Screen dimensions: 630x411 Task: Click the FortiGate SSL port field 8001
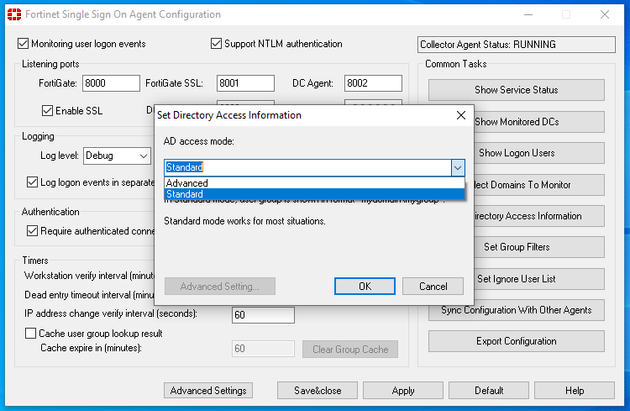point(245,84)
